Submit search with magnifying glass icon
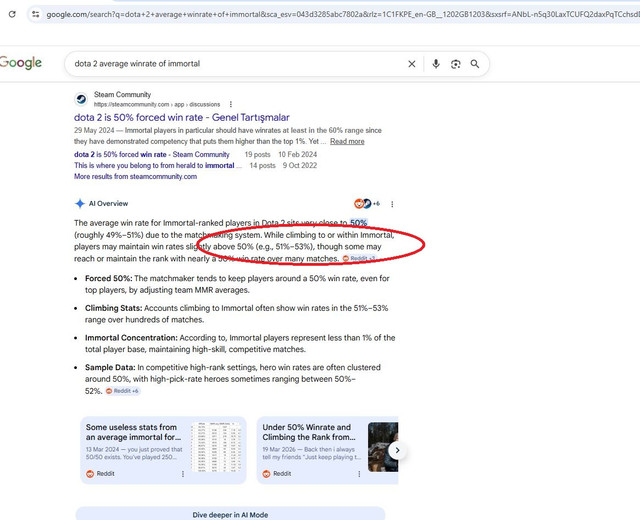Viewport: 640px width, 520px height. (475, 64)
